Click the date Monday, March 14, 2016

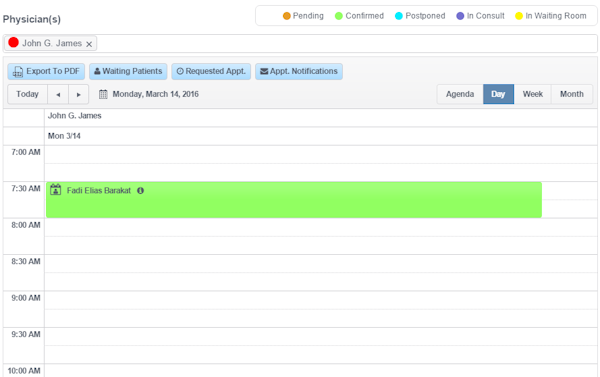155,94
